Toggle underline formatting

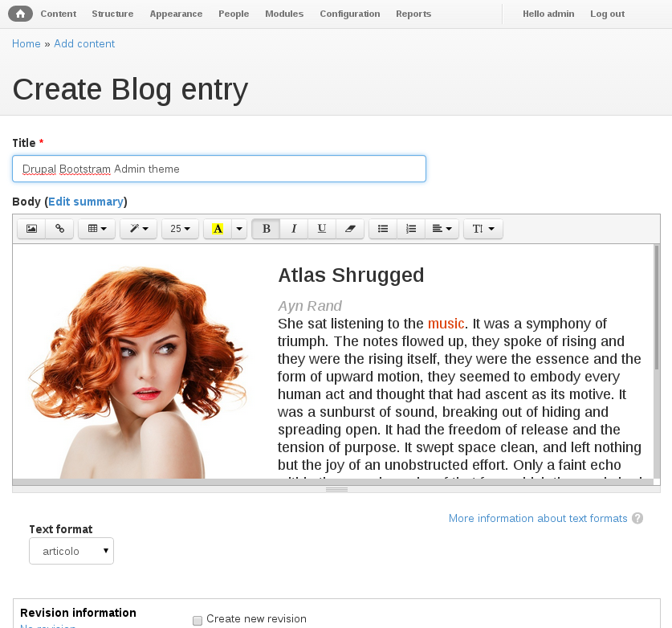(x=322, y=229)
